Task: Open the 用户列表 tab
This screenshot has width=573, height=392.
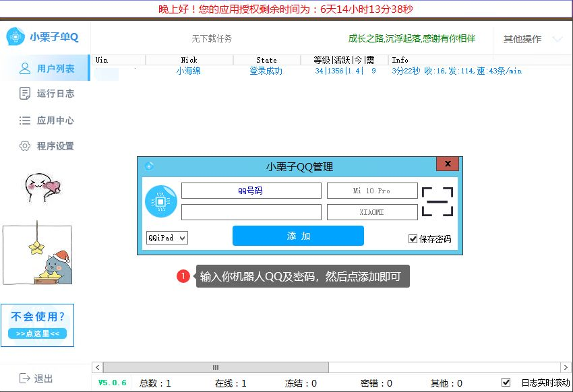Action: point(45,68)
